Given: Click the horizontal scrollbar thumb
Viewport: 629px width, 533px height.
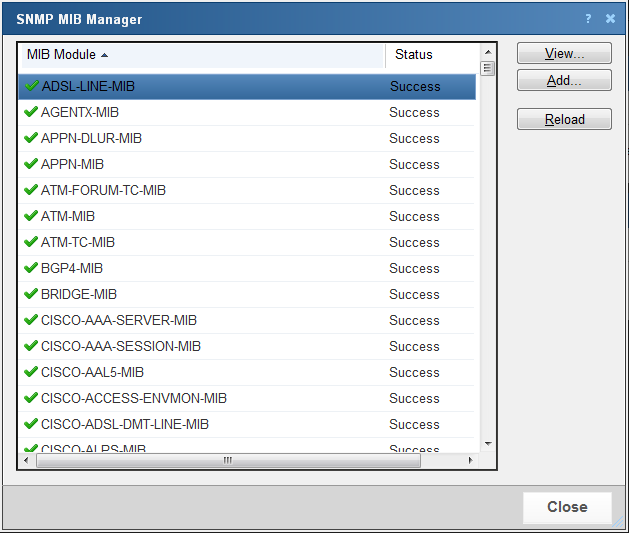Looking at the screenshot, I should 228,461.
